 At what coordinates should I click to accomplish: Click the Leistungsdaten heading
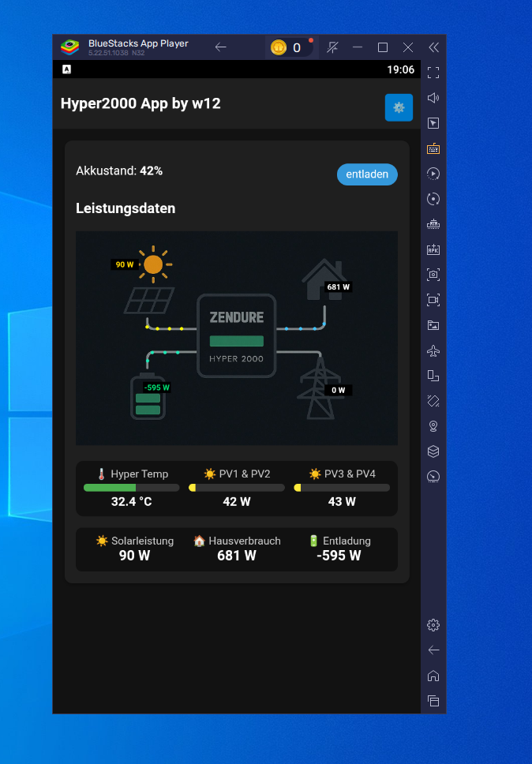tap(126, 208)
